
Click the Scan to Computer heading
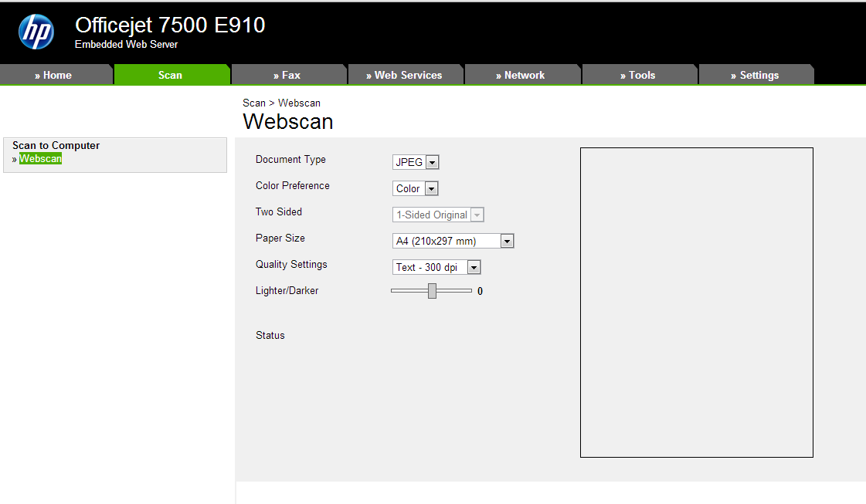56,146
